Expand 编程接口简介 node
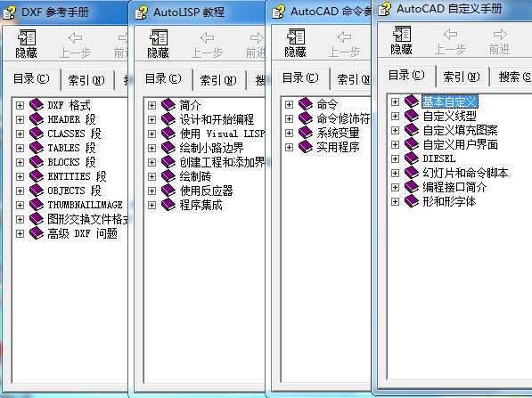 click(395, 188)
